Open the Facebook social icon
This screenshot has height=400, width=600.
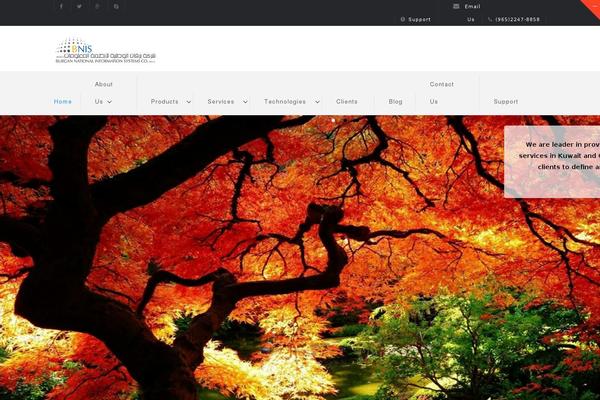pyautogui.click(x=61, y=6)
